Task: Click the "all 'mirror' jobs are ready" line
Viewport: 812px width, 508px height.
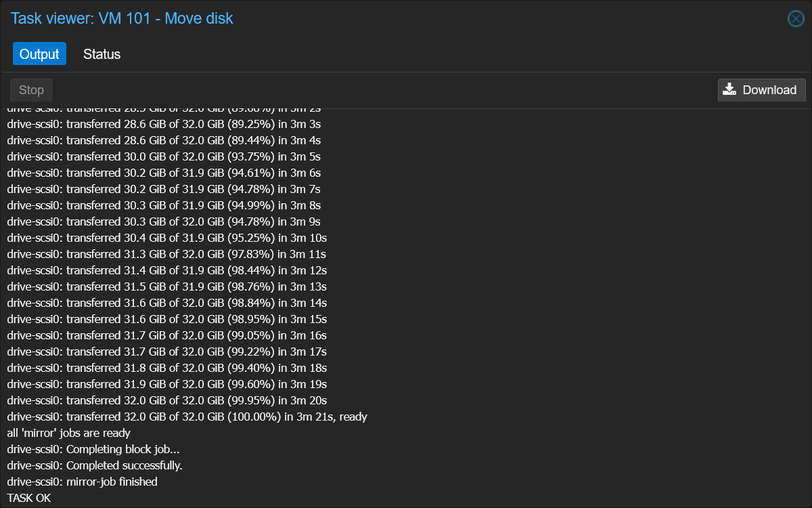Action: (68, 433)
